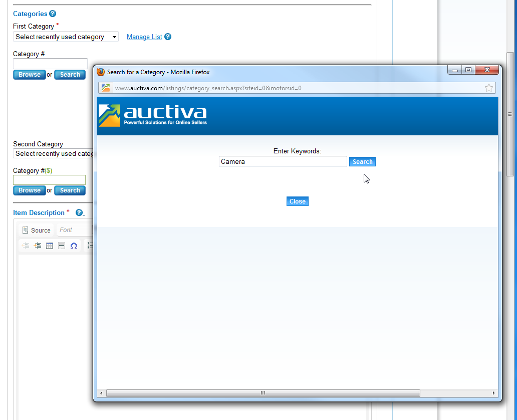Image resolution: width=517 pixels, height=420 pixels.
Task: Decrease indent in description editor toolbar
Action: [26, 246]
